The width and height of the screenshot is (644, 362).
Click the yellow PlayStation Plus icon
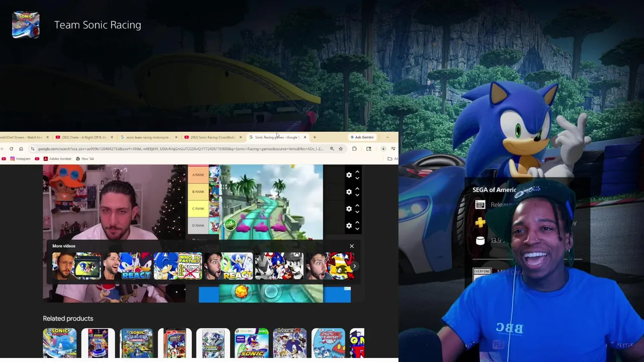[480, 222]
